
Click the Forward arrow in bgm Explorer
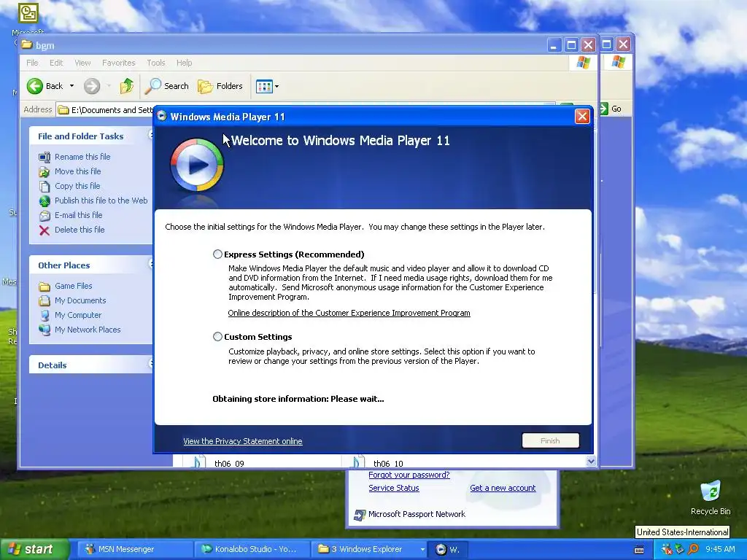pyautogui.click(x=92, y=86)
